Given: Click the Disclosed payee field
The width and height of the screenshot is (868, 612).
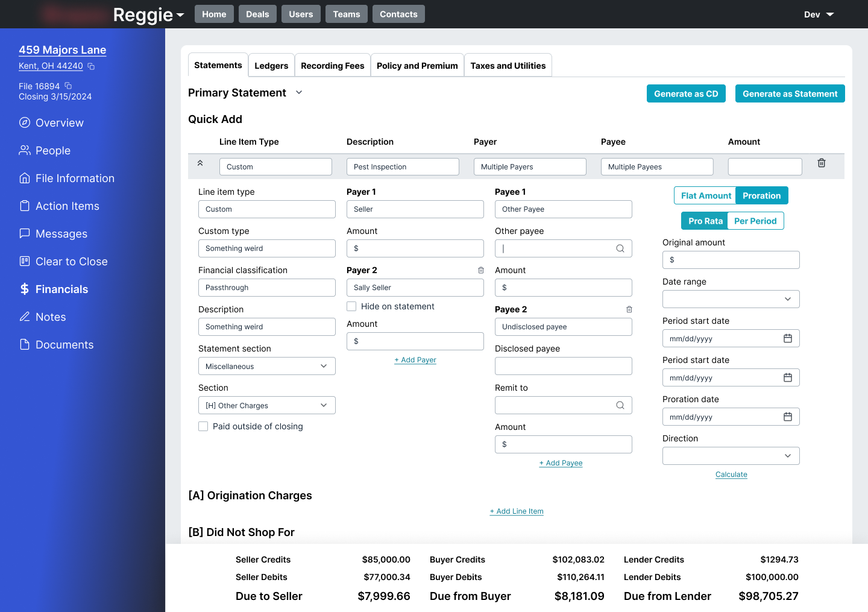Looking at the screenshot, I should [564, 366].
